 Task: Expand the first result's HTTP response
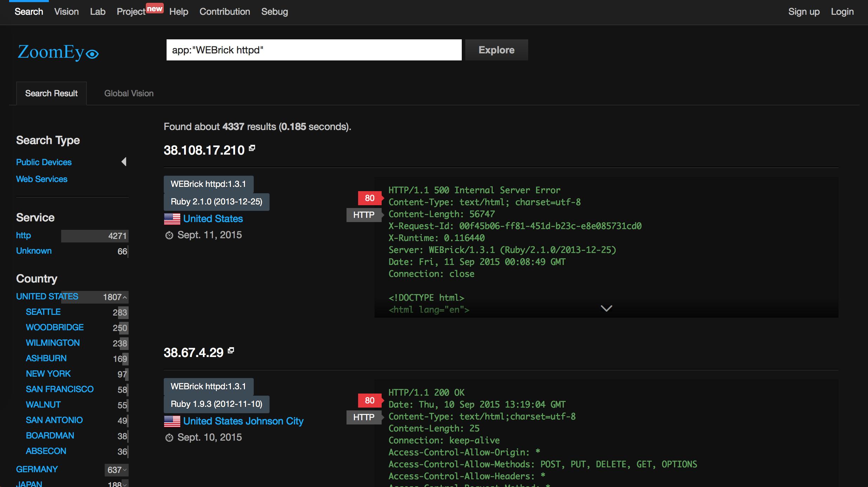pyautogui.click(x=606, y=309)
